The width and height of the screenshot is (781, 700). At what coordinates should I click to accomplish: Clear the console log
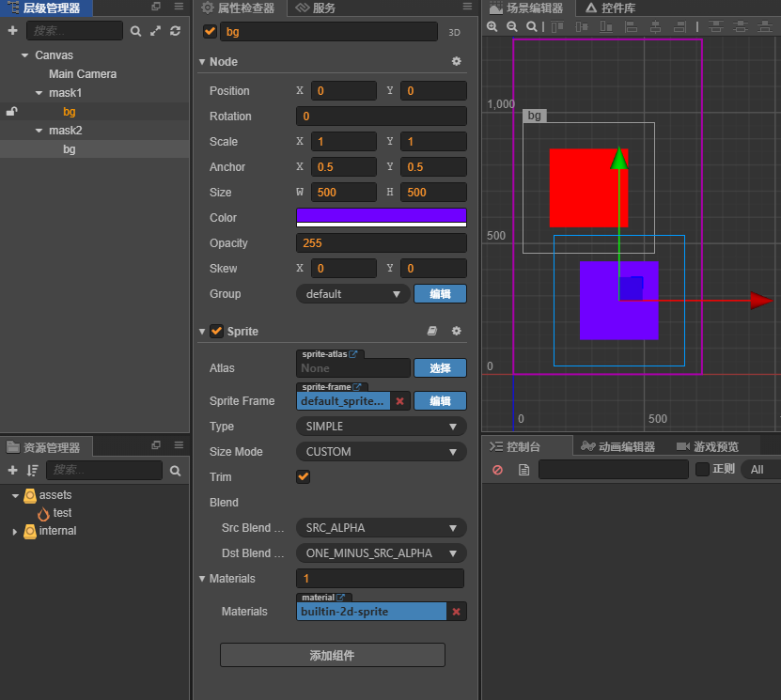coord(497,470)
